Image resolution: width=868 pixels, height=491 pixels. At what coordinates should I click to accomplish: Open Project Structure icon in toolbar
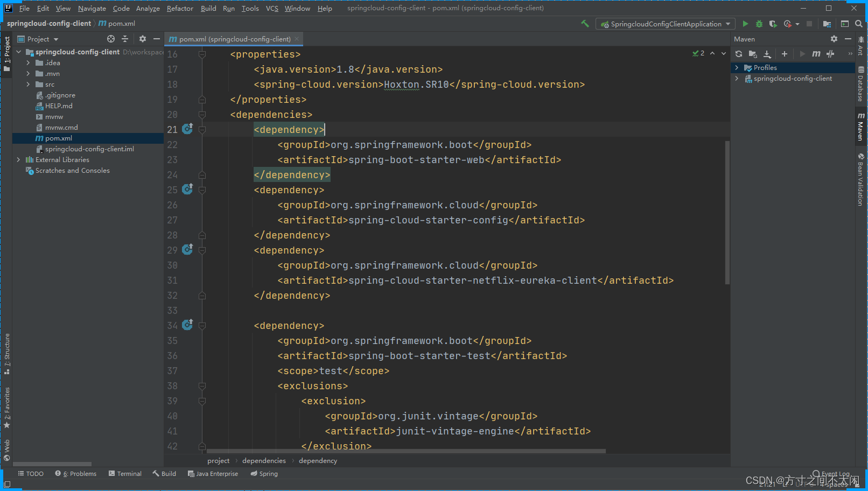click(x=827, y=24)
